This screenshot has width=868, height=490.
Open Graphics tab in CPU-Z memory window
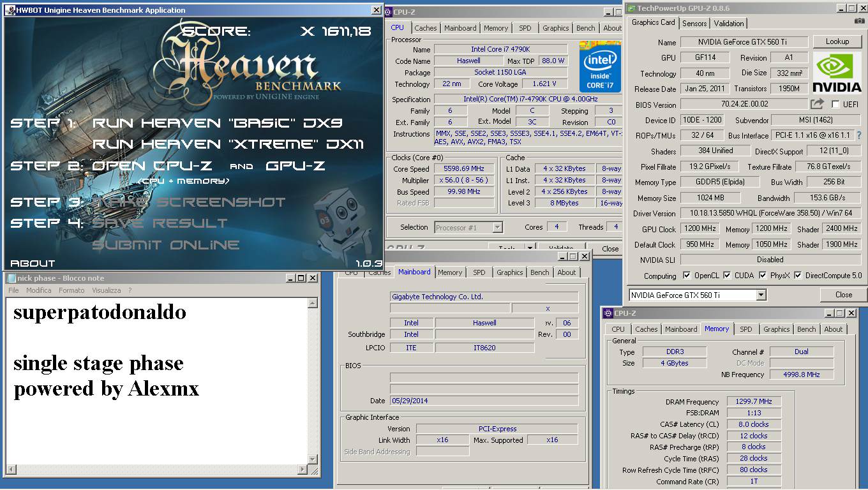(x=776, y=329)
